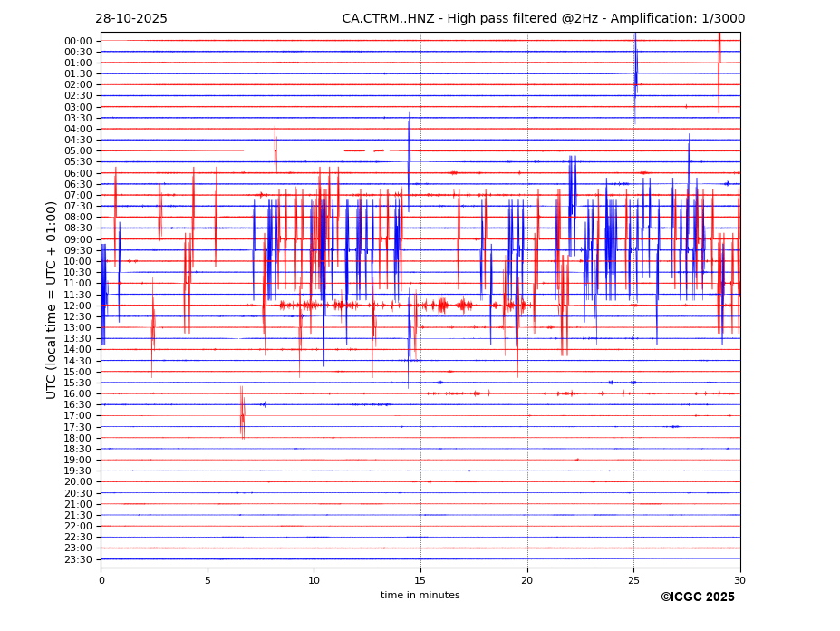Screen dimensions: 840x631
Task: Select x-axis tick label 15
Action: point(420,580)
